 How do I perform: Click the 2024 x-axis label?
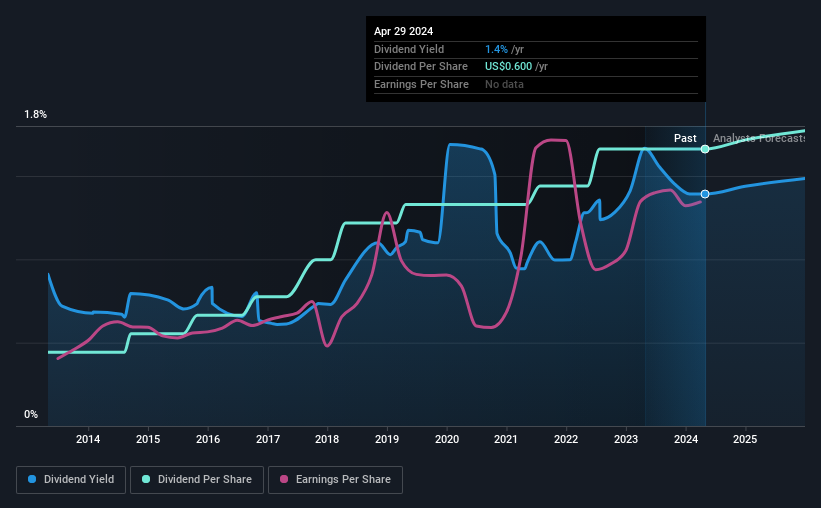tap(686, 439)
